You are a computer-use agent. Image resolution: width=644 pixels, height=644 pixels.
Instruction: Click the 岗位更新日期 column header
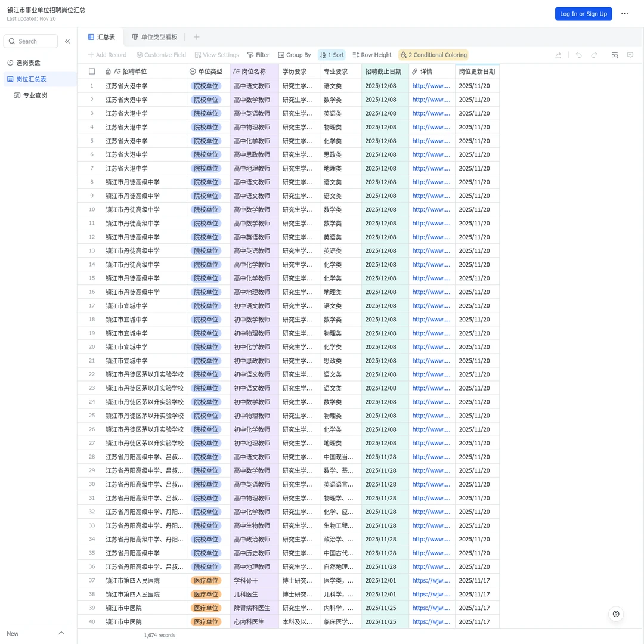point(477,72)
